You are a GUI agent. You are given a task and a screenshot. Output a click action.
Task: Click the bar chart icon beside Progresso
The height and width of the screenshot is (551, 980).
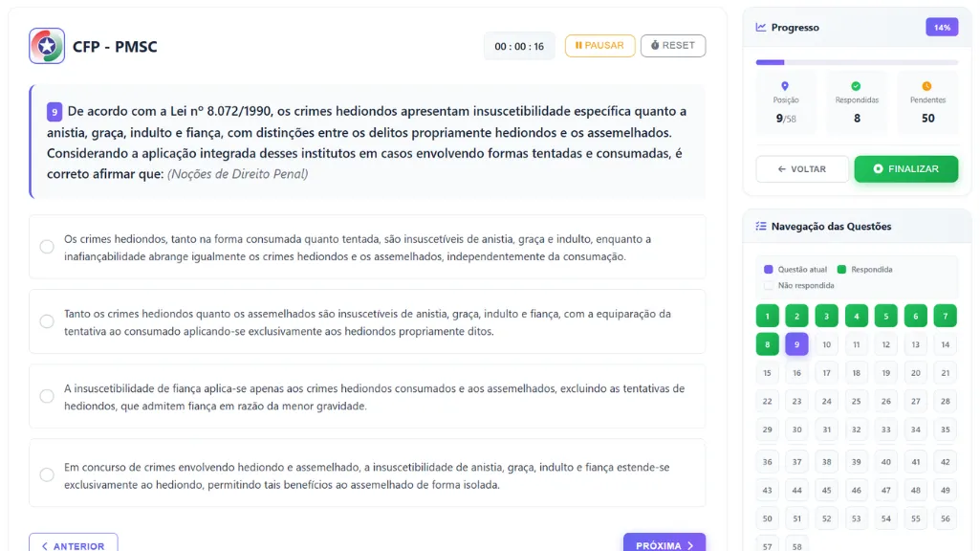761,27
